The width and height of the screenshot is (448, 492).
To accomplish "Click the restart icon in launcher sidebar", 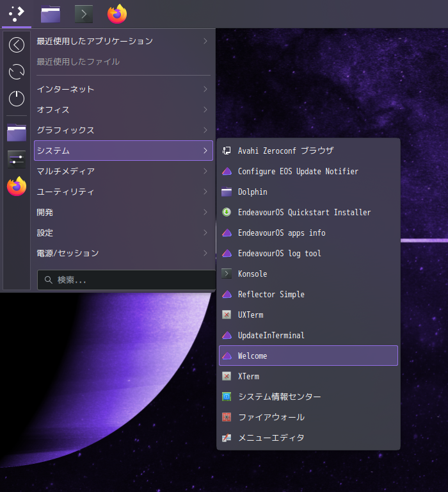I will 17,72.
